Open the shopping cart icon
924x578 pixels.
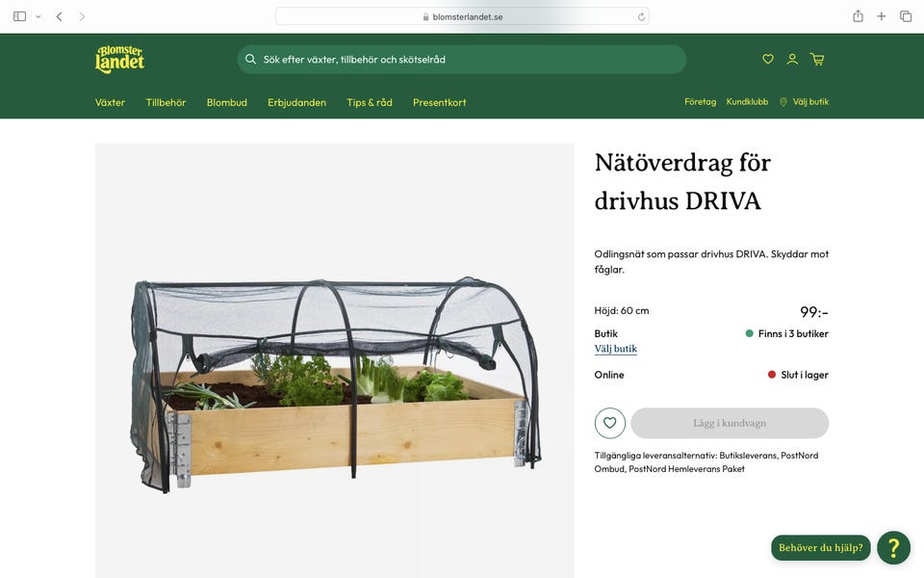pyautogui.click(x=817, y=59)
